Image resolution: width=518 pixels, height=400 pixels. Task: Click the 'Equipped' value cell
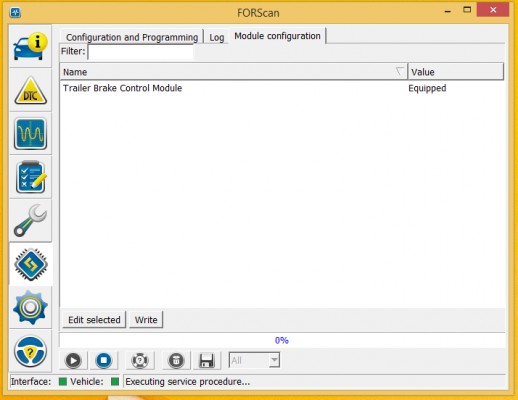coord(427,88)
